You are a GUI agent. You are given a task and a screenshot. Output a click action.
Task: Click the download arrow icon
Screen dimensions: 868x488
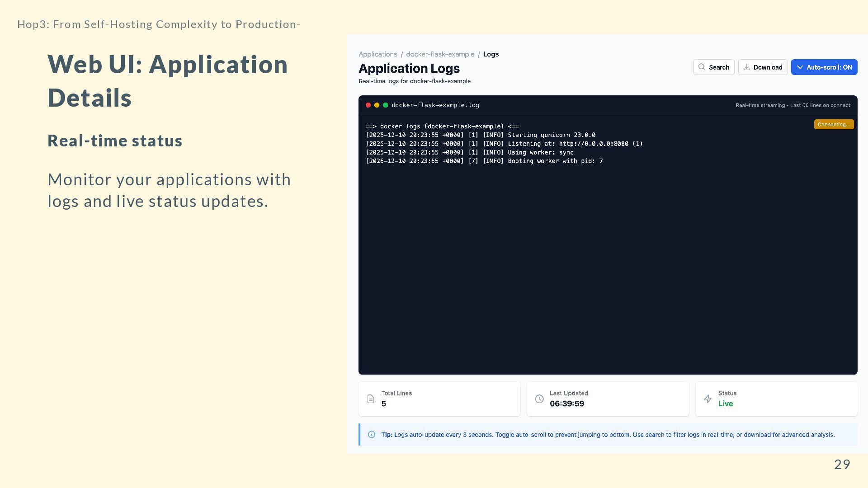pyautogui.click(x=747, y=67)
